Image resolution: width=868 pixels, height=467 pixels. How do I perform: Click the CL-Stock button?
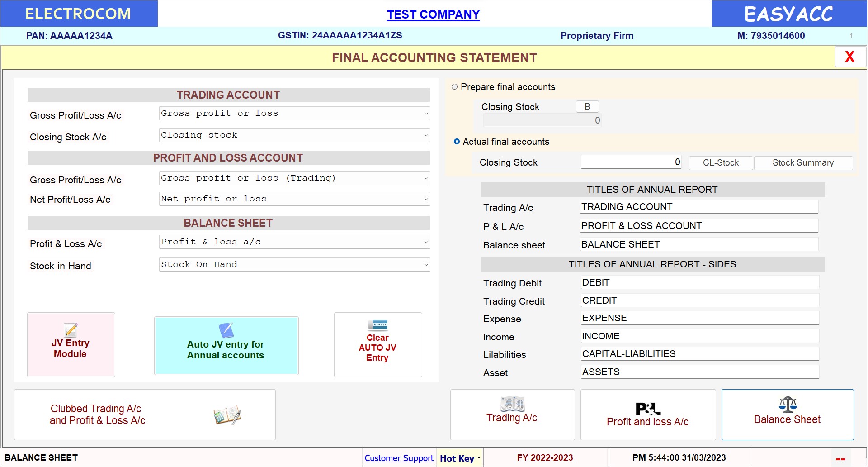720,163
